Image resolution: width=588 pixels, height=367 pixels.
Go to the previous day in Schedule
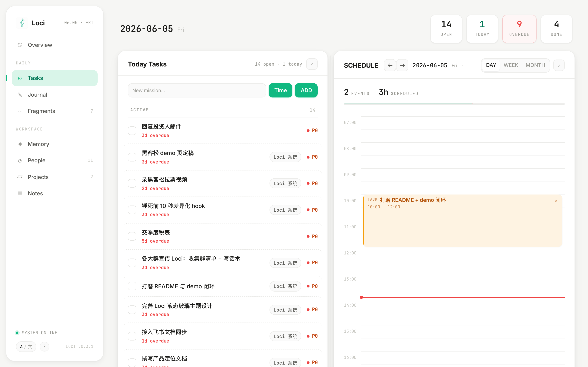click(390, 65)
